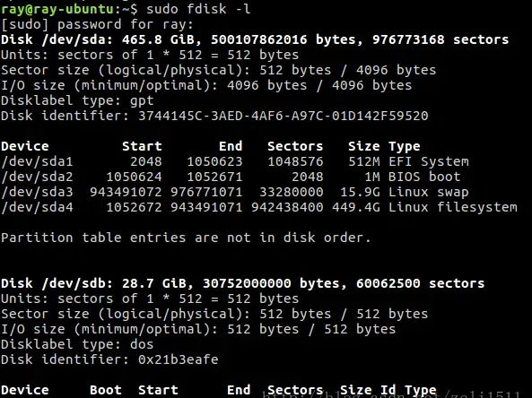Select the '[sudo] password for ray:' line
The image size is (532, 398).
coord(97,24)
